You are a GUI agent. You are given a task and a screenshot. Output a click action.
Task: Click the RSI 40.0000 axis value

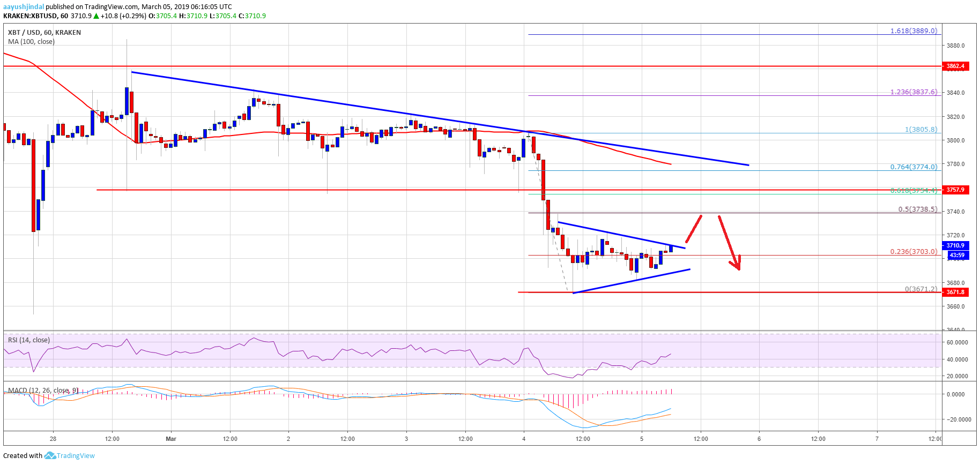tap(957, 359)
